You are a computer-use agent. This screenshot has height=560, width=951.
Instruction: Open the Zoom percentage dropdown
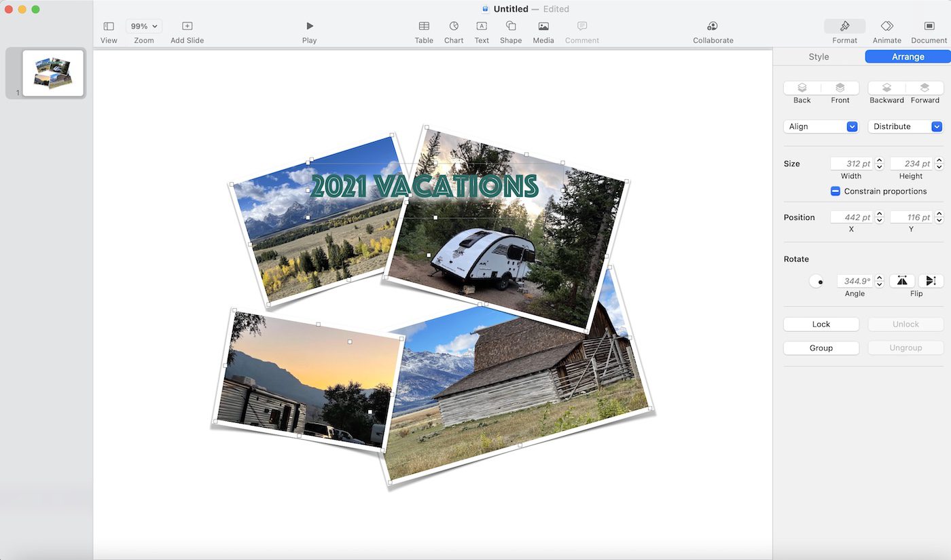pos(144,26)
